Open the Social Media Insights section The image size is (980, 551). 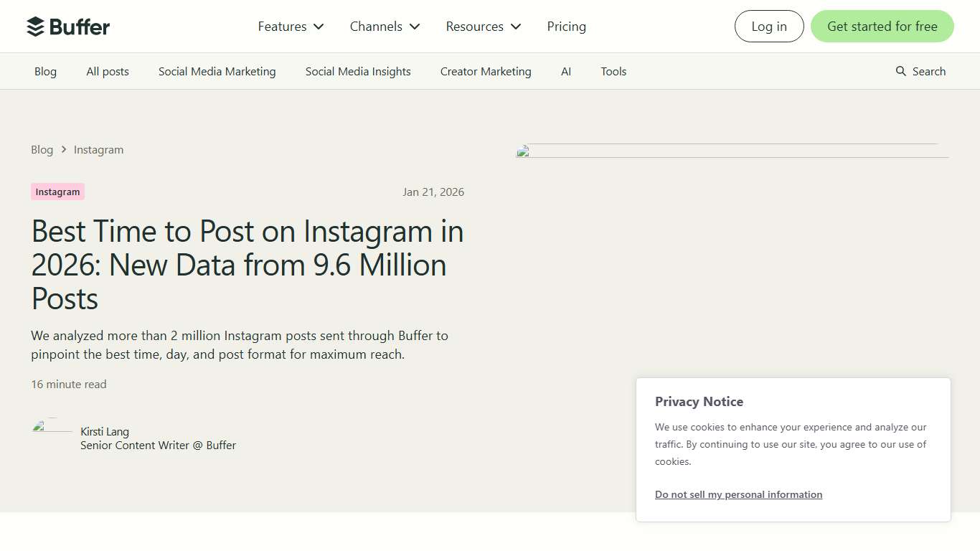point(357,71)
